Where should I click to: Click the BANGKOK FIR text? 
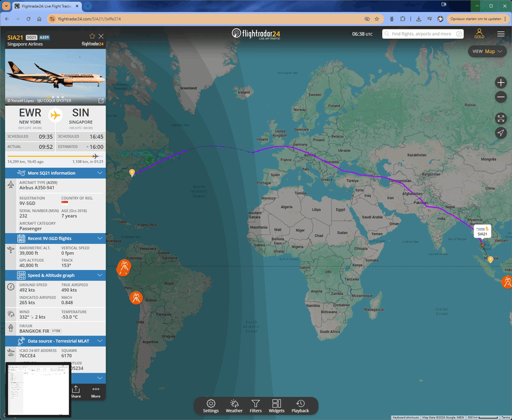35,331
